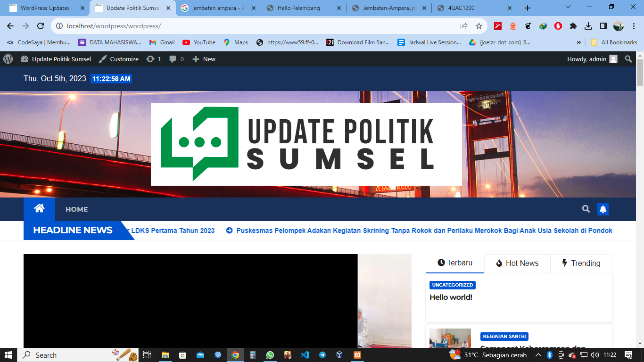Open DATA MAHASISWA bookmark
The height and width of the screenshot is (362, 644).
tap(110, 42)
